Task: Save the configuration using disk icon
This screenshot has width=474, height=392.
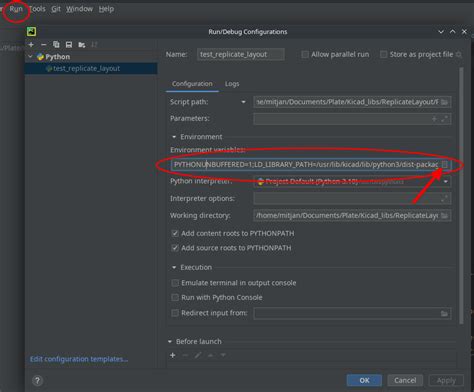Action: [x=69, y=44]
